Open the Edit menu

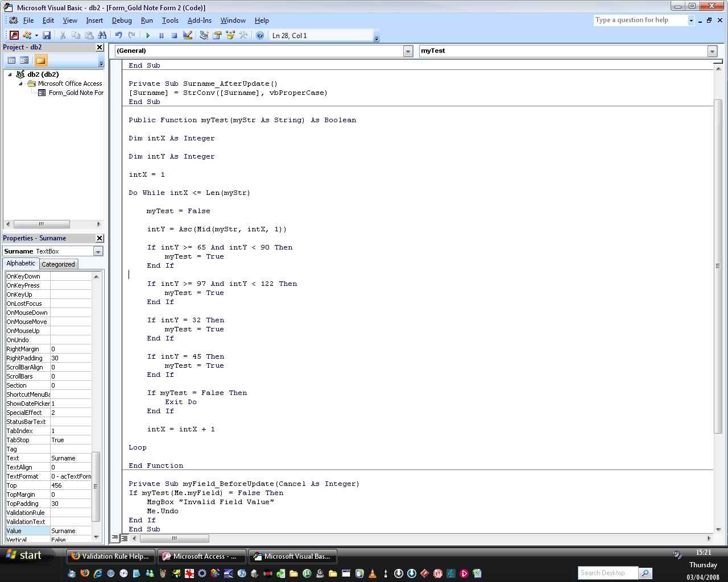(48, 20)
